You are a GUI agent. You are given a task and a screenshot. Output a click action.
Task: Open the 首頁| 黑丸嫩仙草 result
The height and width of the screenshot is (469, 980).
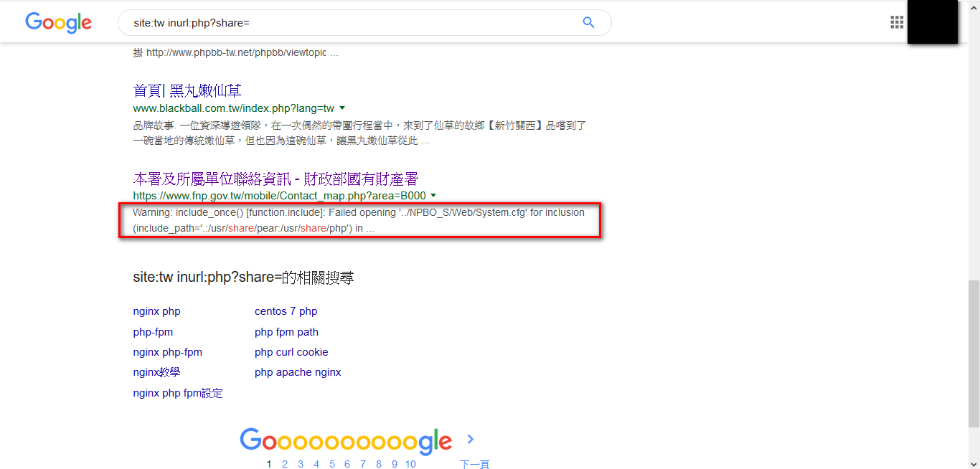pos(187,90)
